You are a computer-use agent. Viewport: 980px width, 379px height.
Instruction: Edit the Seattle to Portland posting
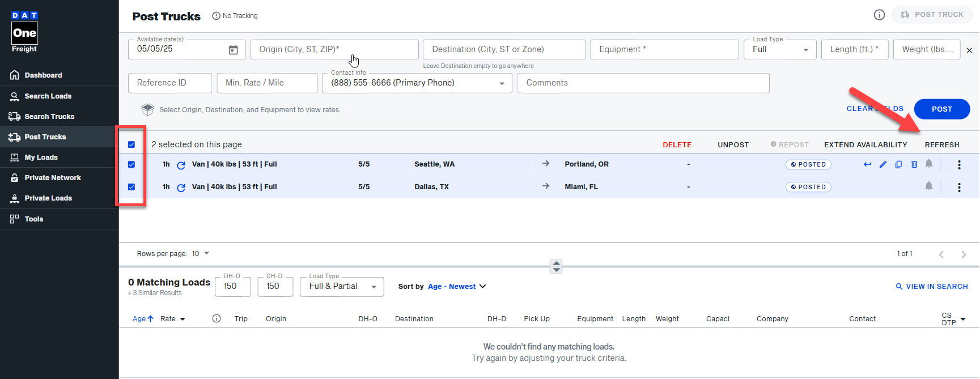tap(883, 164)
